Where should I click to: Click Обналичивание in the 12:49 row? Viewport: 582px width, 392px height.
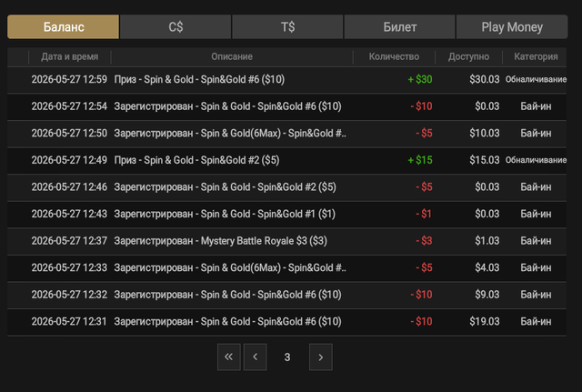[536, 160]
